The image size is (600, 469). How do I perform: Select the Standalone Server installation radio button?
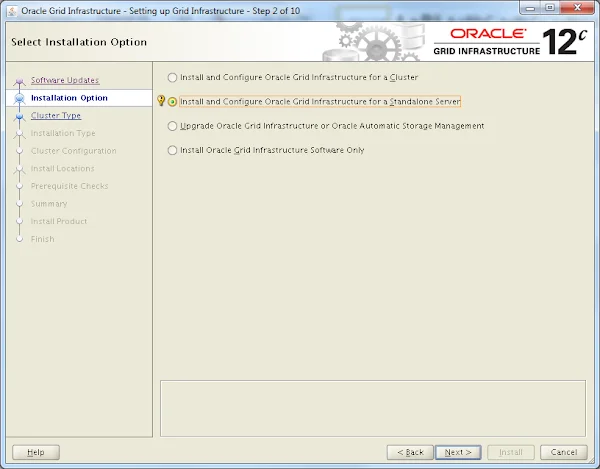172,102
